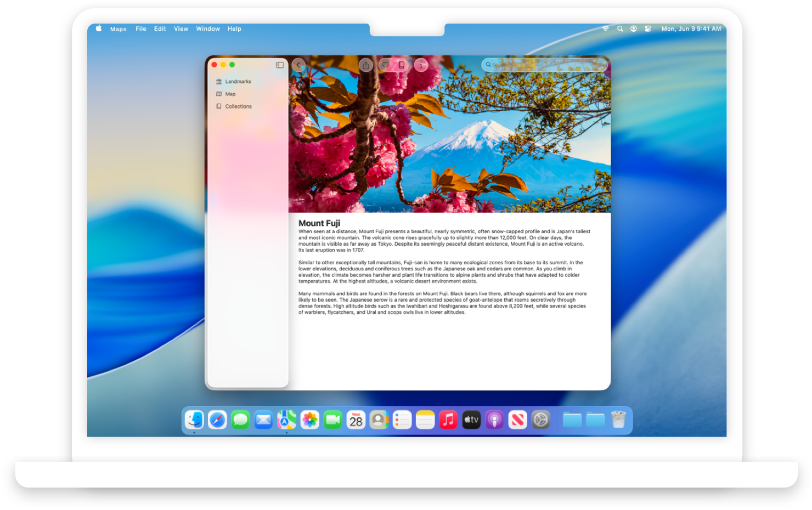
Task: Open the Maps app menu
Action: coord(119,29)
